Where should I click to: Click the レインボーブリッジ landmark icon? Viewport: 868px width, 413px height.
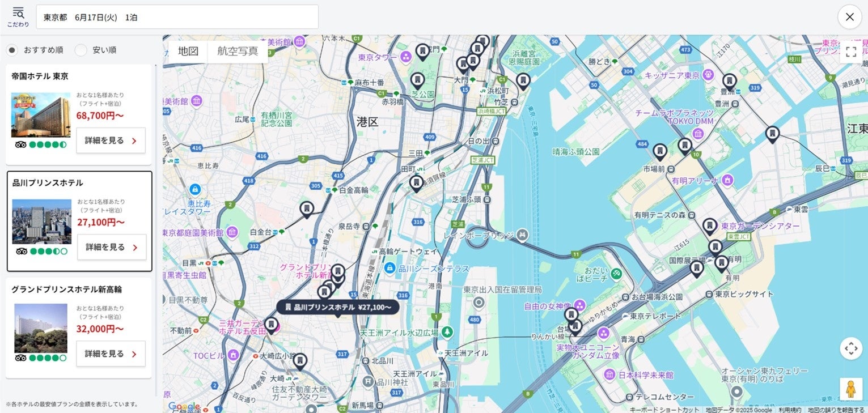[x=522, y=234]
